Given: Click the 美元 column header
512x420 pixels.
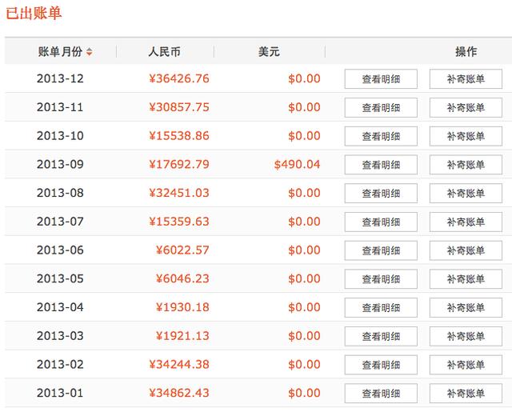Looking at the screenshot, I should point(269,52).
